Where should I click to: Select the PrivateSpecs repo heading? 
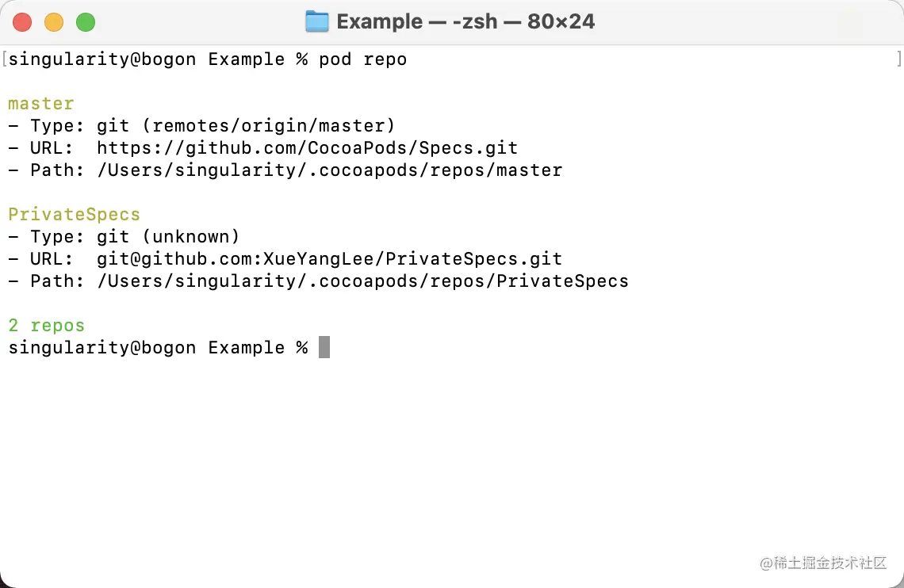click(x=74, y=214)
